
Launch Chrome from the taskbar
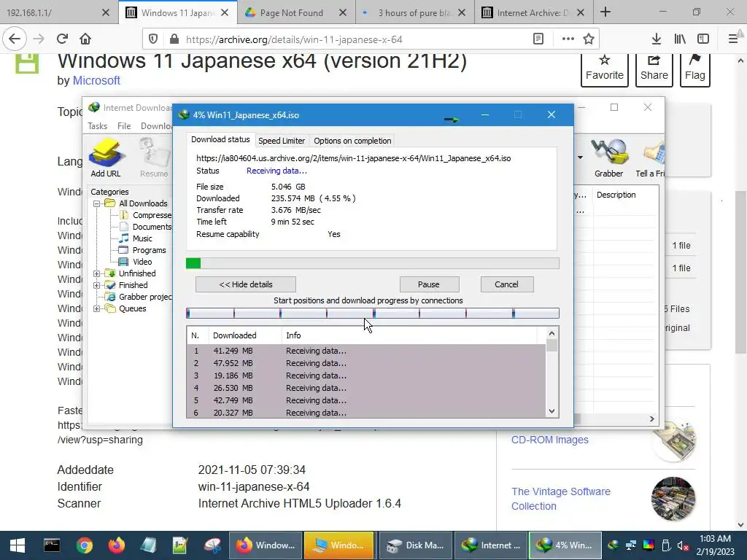(x=85, y=545)
